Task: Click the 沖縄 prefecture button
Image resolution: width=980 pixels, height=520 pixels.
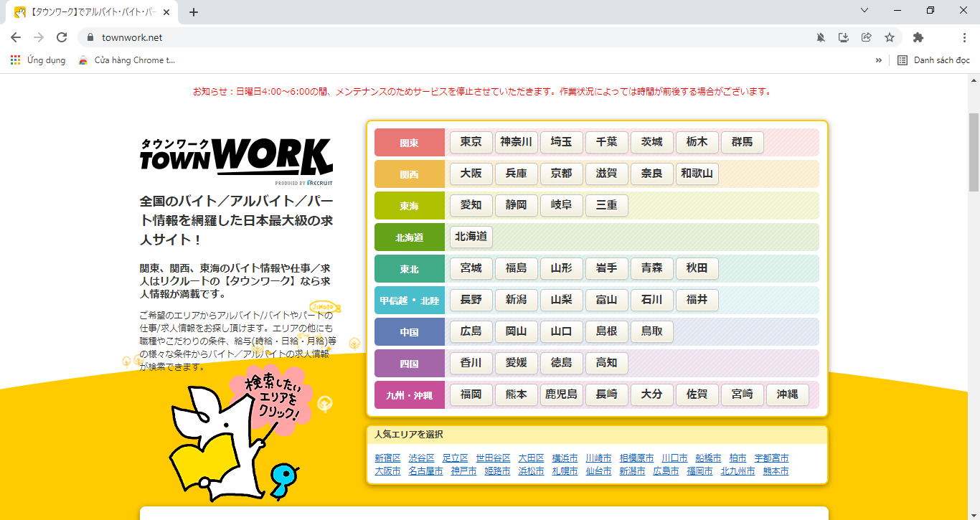Action: click(x=787, y=394)
